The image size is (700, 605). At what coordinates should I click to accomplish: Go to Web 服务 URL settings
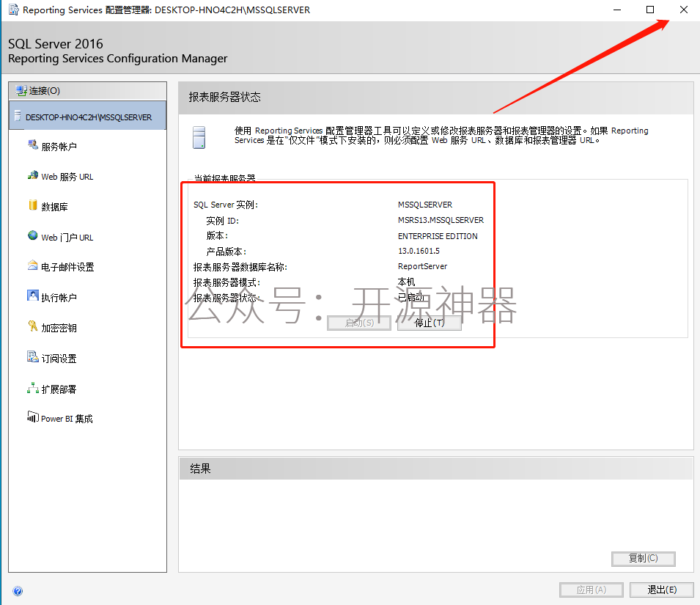(67, 177)
